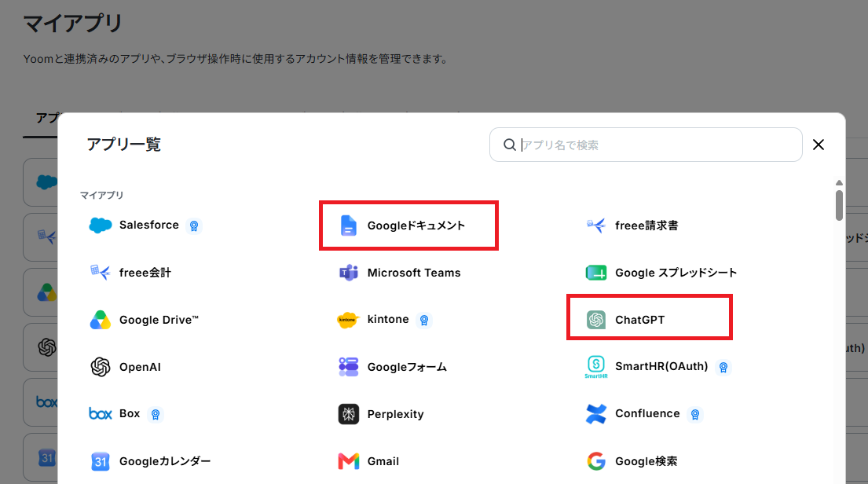The image size is (868, 484).
Task: Click the Perplexity black icon
Action: pyautogui.click(x=348, y=413)
